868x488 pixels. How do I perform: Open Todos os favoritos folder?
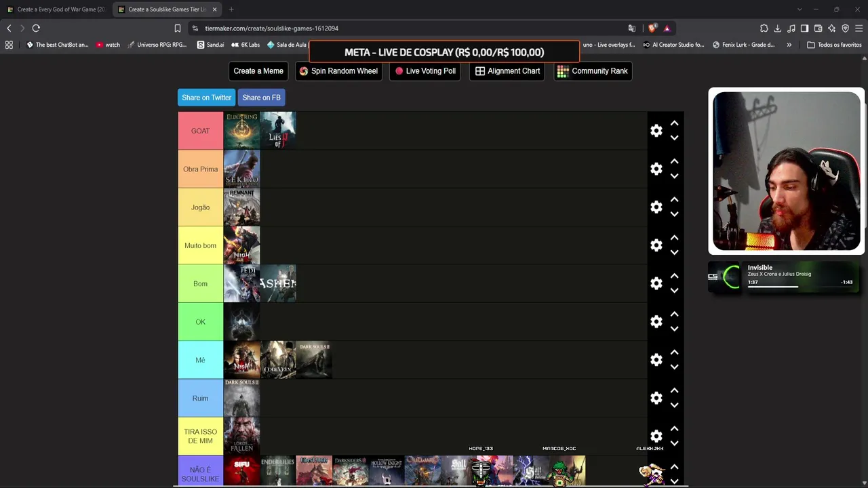coord(834,45)
